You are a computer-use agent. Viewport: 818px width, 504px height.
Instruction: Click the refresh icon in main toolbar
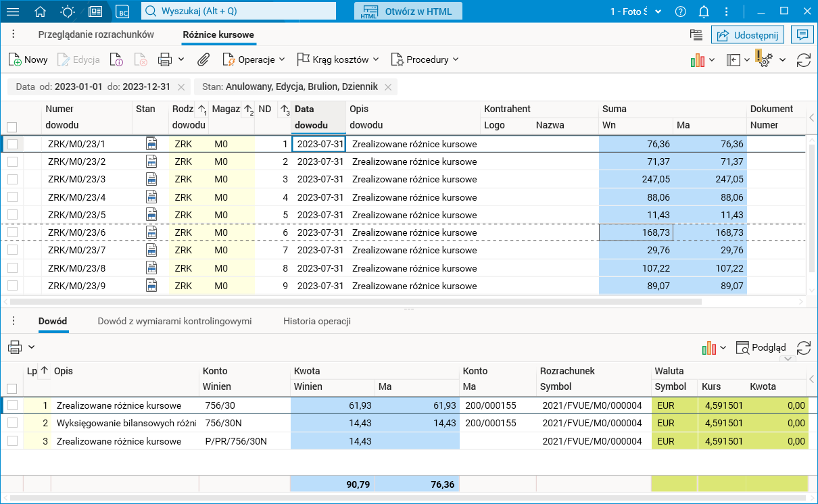coord(803,60)
